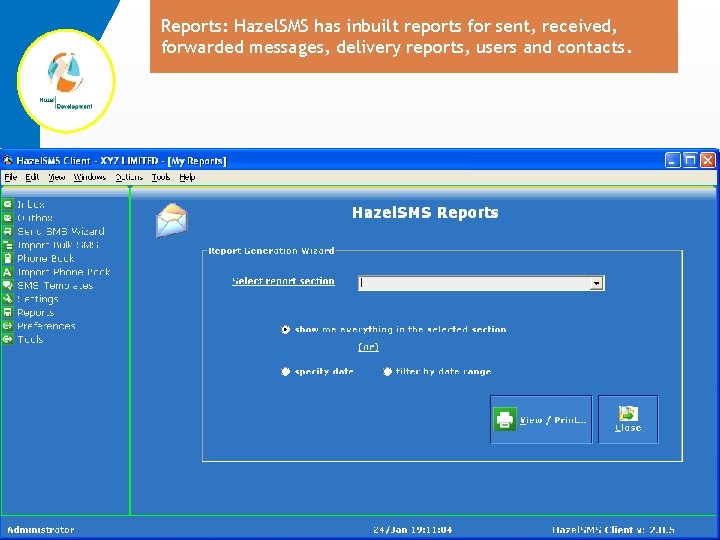The image size is (720, 540).
Task: Click the 'HazelSMS Reports' heading
Action: pos(425,213)
